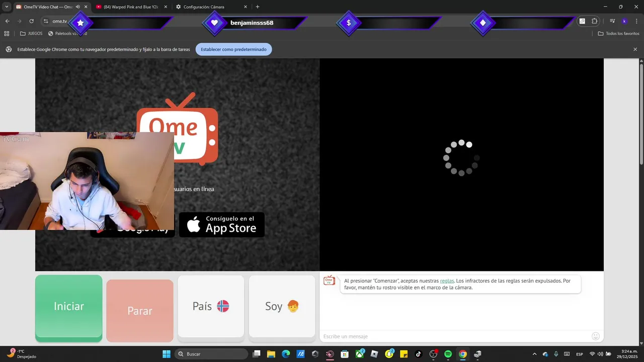Click the Parar button
The height and width of the screenshot is (362, 644).
[x=140, y=311]
